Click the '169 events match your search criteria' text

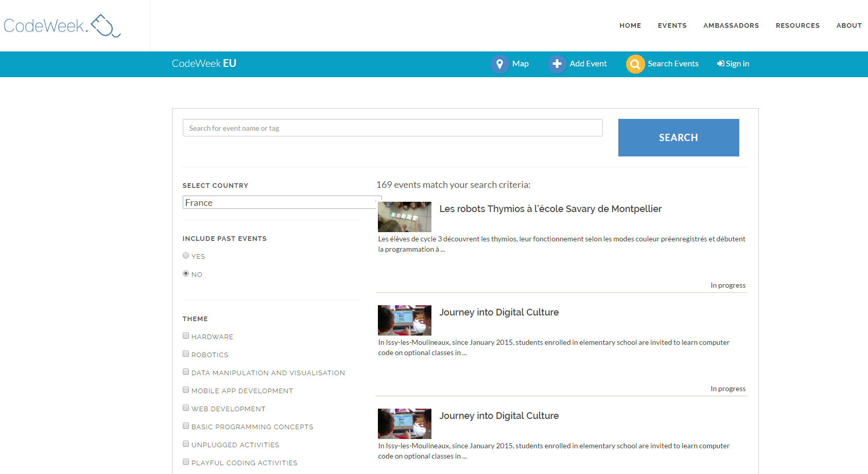click(x=453, y=185)
